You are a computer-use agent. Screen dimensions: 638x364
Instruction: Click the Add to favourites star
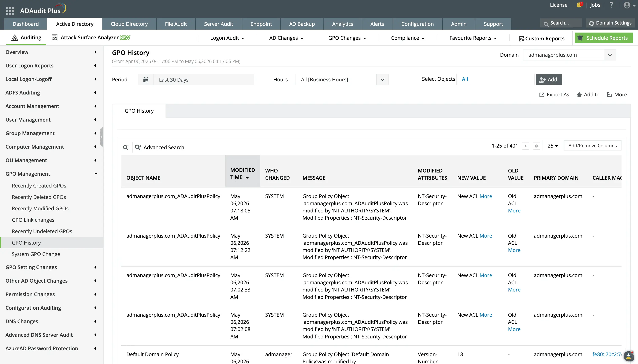pos(579,95)
